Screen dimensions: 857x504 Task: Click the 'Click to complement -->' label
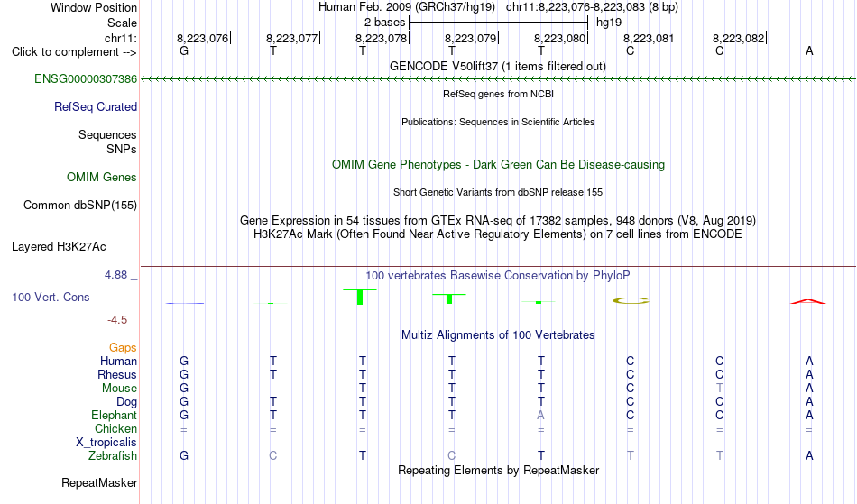click(74, 52)
